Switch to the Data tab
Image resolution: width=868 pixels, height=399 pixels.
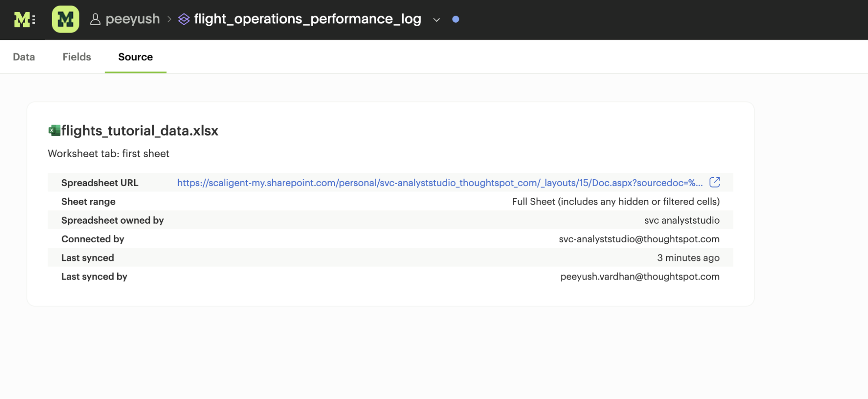coord(24,57)
